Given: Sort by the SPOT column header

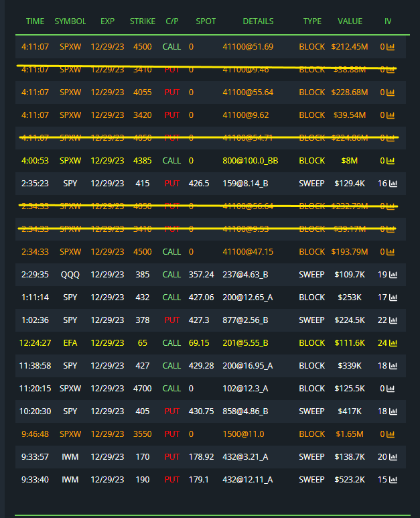Looking at the screenshot, I should [206, 21].
